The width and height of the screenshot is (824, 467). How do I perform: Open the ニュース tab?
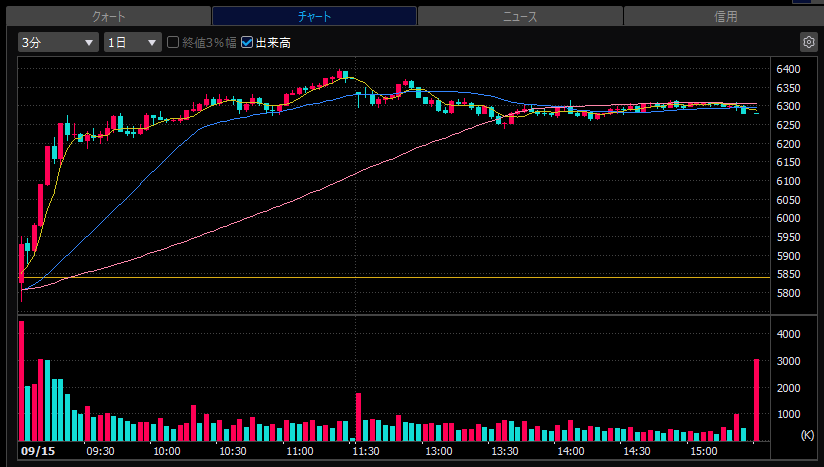(x=520, y=16)
